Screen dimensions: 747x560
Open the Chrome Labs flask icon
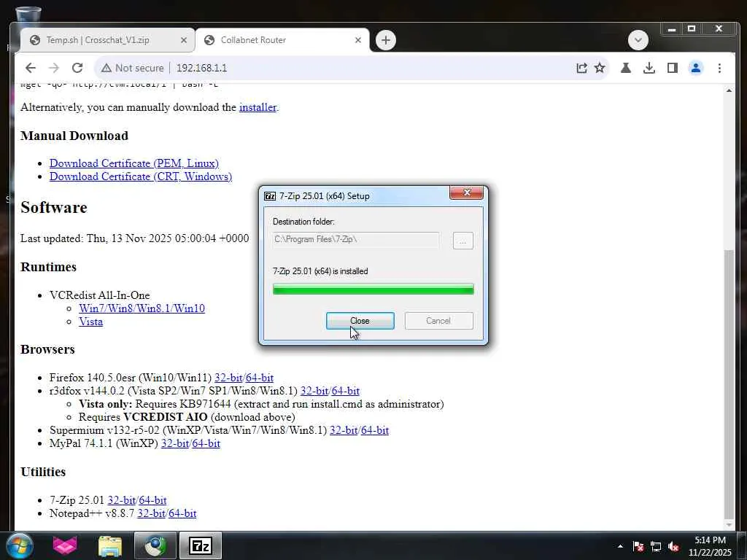pos(626,68)
